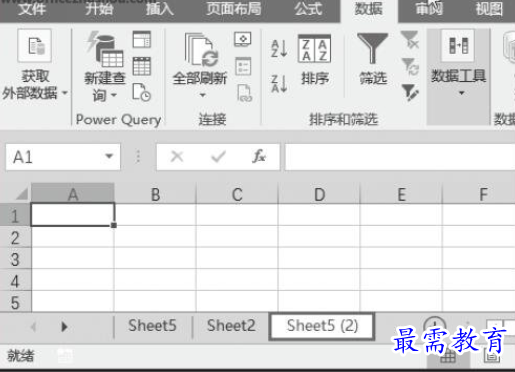The image size is (515, 372).
Task: Open the 排序 sort dialog icon
Action: (x=314, y=49)
